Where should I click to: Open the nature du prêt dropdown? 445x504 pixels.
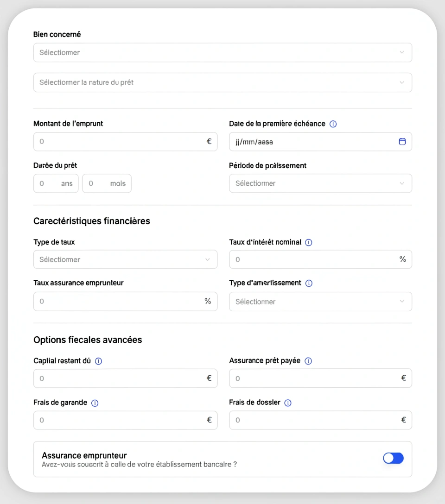click(222, 82)
